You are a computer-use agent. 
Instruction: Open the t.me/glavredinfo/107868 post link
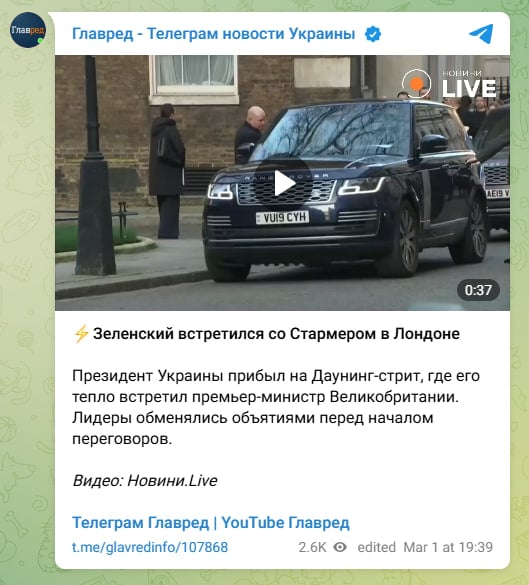pyautogui.click(x=150, y=547)
